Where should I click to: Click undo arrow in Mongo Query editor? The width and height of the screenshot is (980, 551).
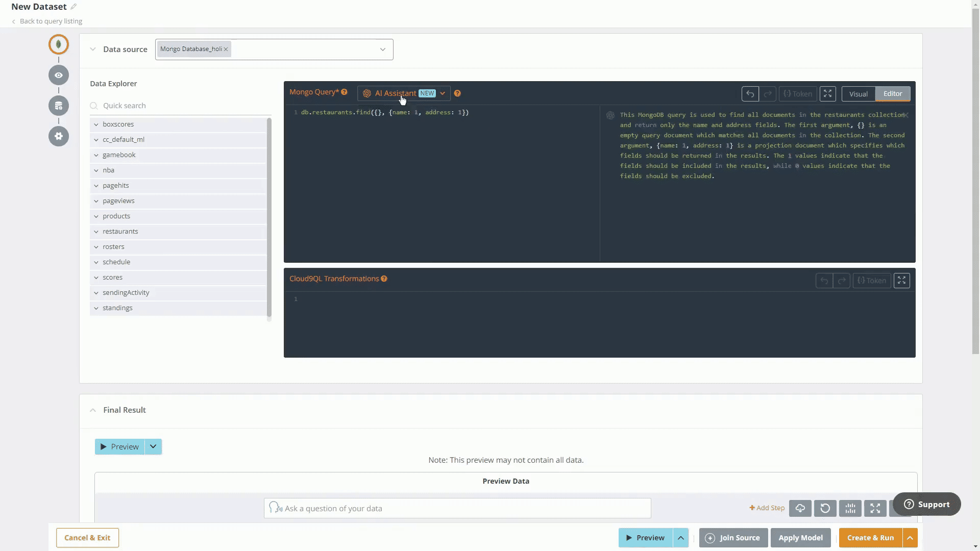[750, 94]
